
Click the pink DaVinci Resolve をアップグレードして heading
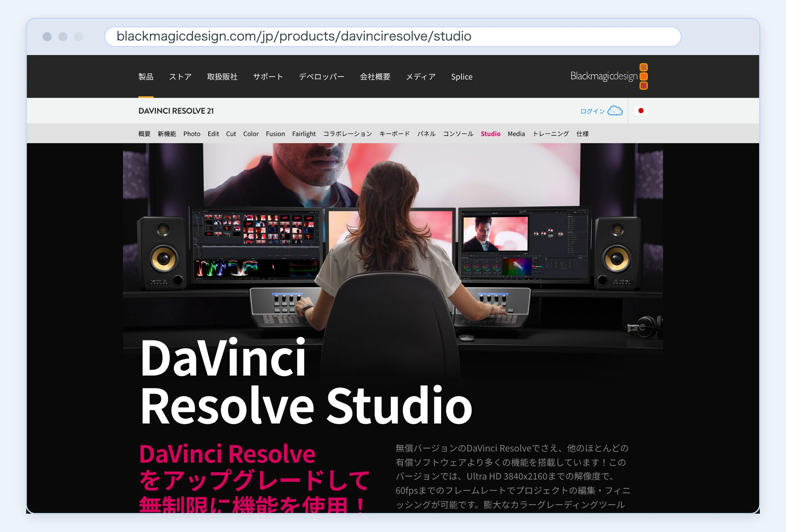254,478
